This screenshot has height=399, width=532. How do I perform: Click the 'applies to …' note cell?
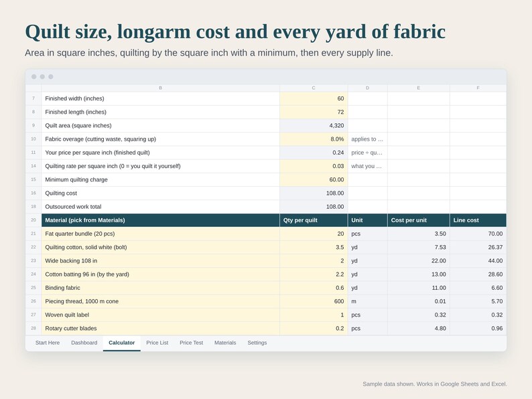click(x=367, y=139)
